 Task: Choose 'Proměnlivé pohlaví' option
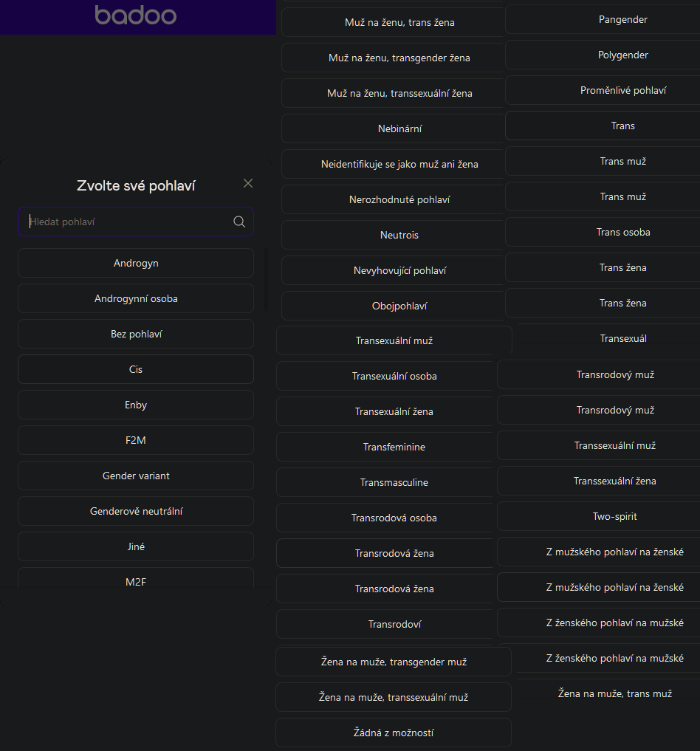[x=622, y=90]
